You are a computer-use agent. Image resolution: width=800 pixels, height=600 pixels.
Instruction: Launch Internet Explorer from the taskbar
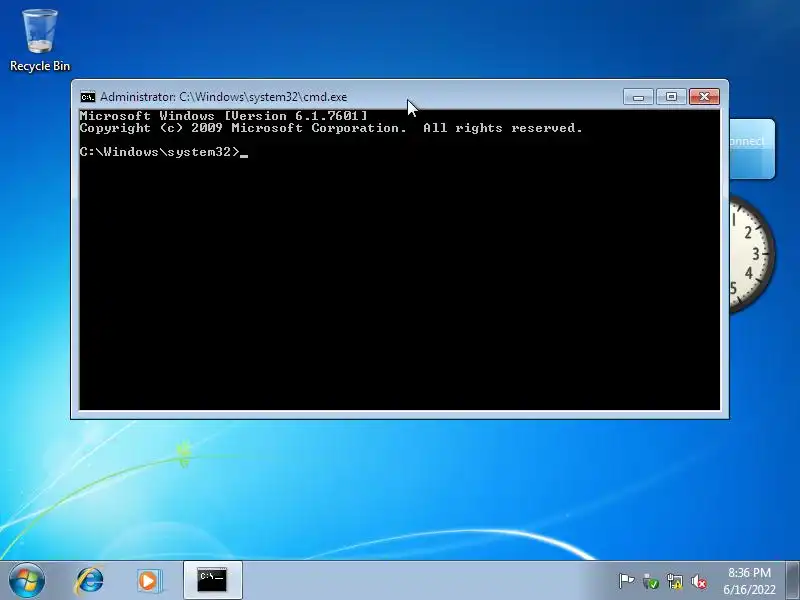point(89,581)
